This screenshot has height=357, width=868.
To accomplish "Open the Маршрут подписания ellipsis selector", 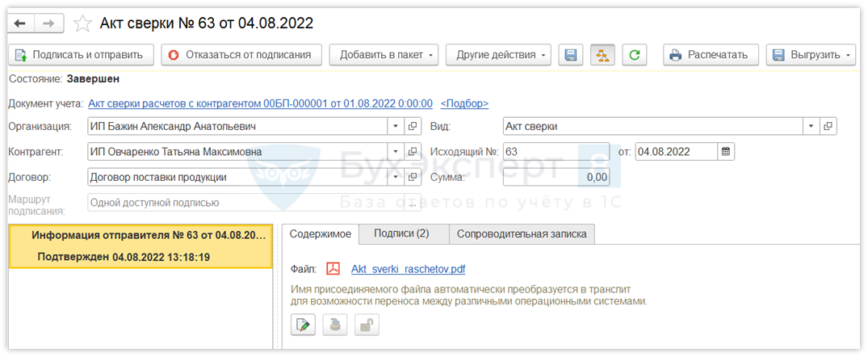I will 412,203.
